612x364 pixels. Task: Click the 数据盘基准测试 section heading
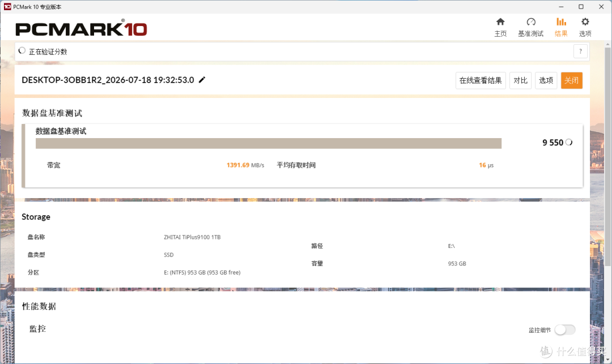tap(52, 113)
